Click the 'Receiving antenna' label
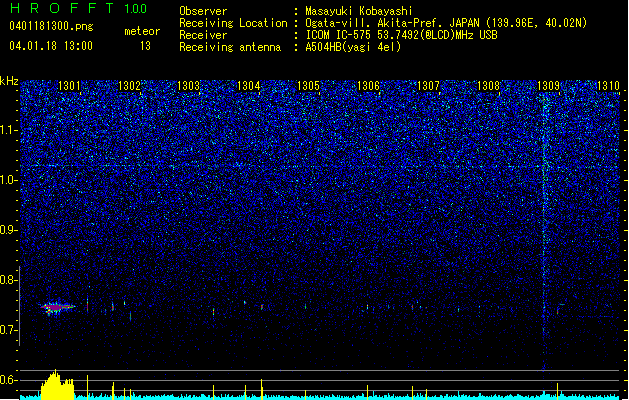 230,47
